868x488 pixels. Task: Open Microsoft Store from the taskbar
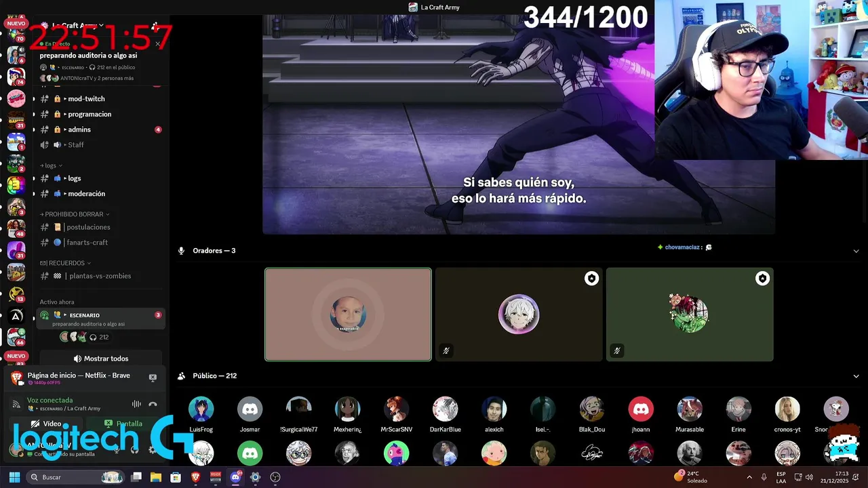[176, 477]
